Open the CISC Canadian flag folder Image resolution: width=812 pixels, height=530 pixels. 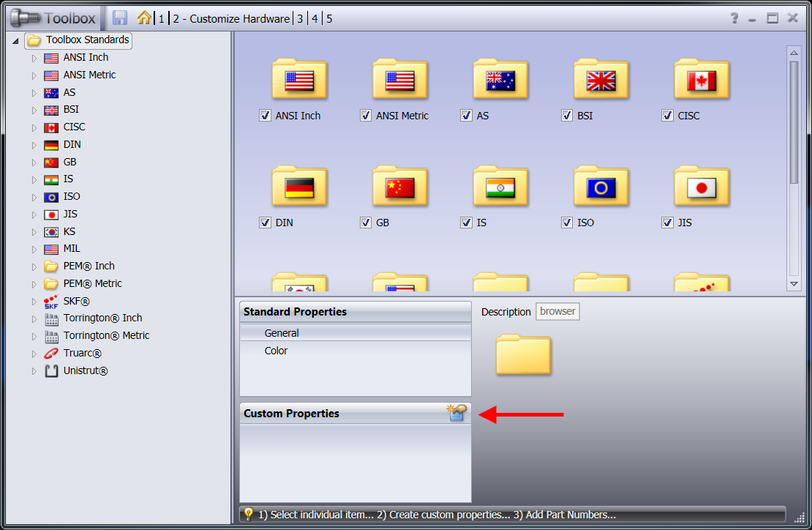pyautogui.click(x=702, y=80)
